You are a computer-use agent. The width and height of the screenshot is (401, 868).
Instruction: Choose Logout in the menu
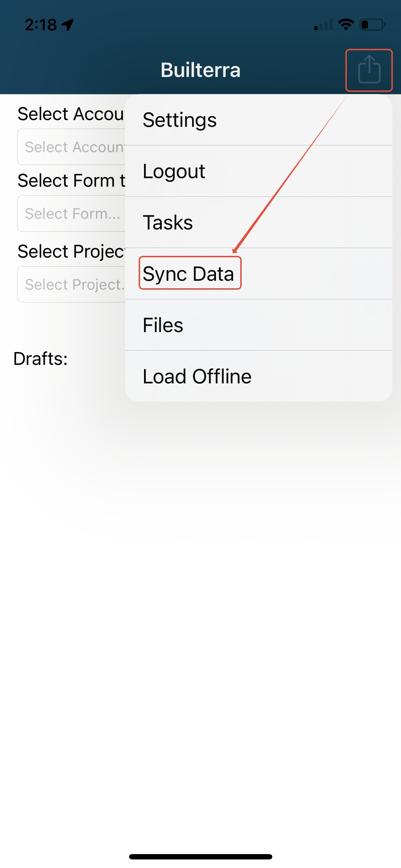point(259,171)
